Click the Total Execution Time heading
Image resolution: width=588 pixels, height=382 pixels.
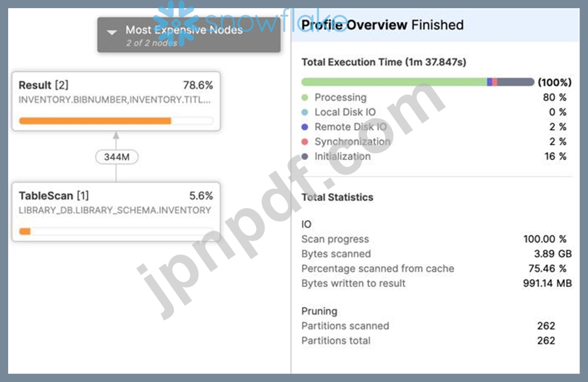383,62
